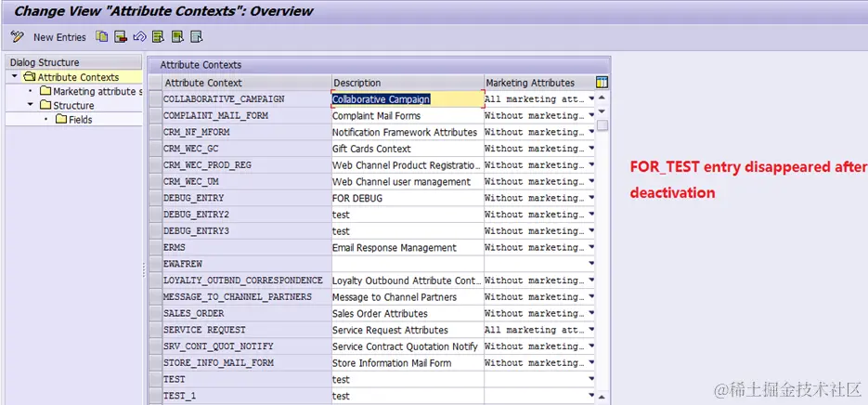Edit the Collaborative Campaign description field
Image resolution: width=868 pixels, height=405 pixels.
(408, 99)
